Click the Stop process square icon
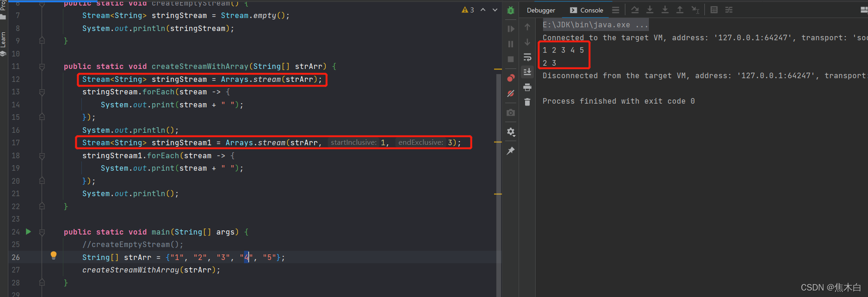 coord(511,59)
